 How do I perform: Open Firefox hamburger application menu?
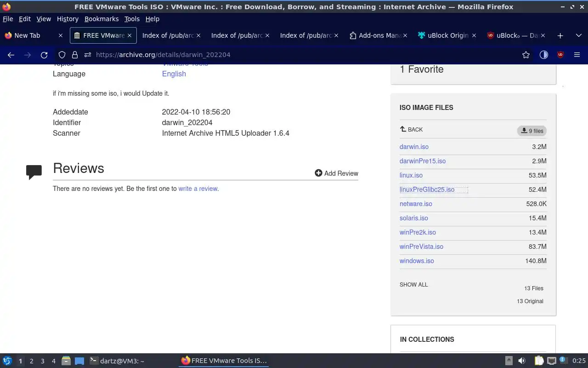pyautogui.click(x=577, y=55)
